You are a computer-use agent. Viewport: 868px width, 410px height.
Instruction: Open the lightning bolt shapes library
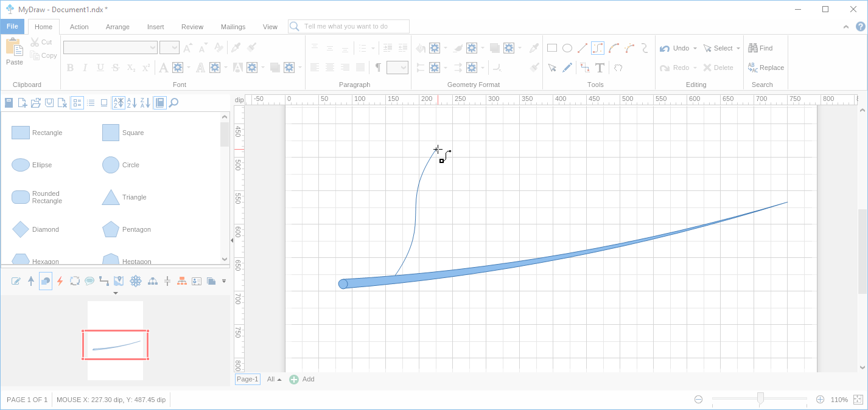[x=60, y=281]
